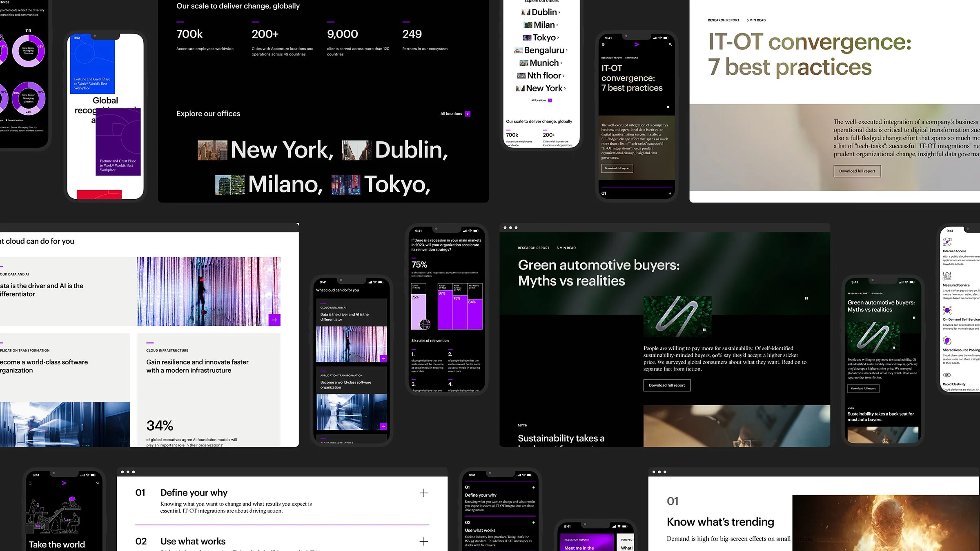The width and height of the screenshot is (980, 551).
Task: Pause the desktop Green automotive header video
Action: tap(806, 298)
